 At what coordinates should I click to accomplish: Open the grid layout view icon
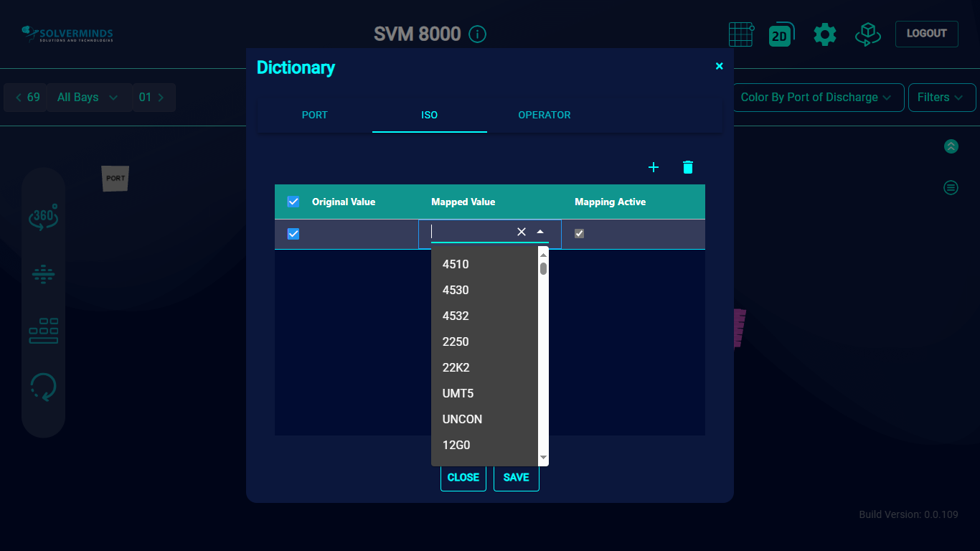741,34
